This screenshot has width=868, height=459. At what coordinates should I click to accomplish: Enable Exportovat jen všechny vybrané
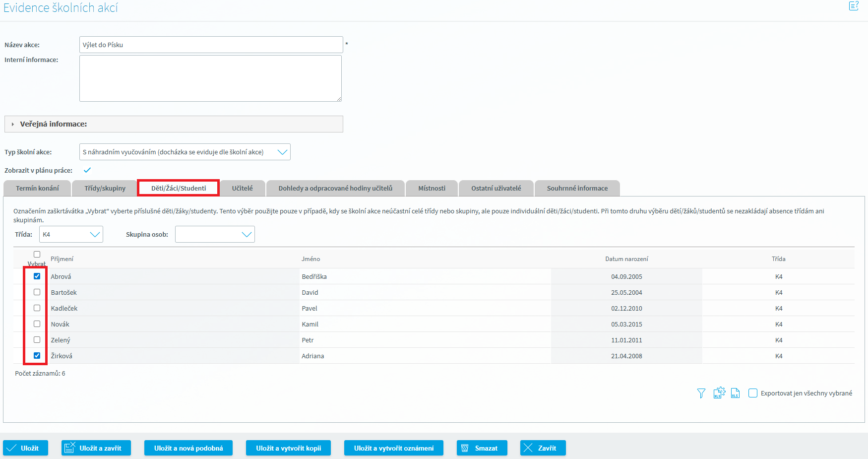[752, 393]
